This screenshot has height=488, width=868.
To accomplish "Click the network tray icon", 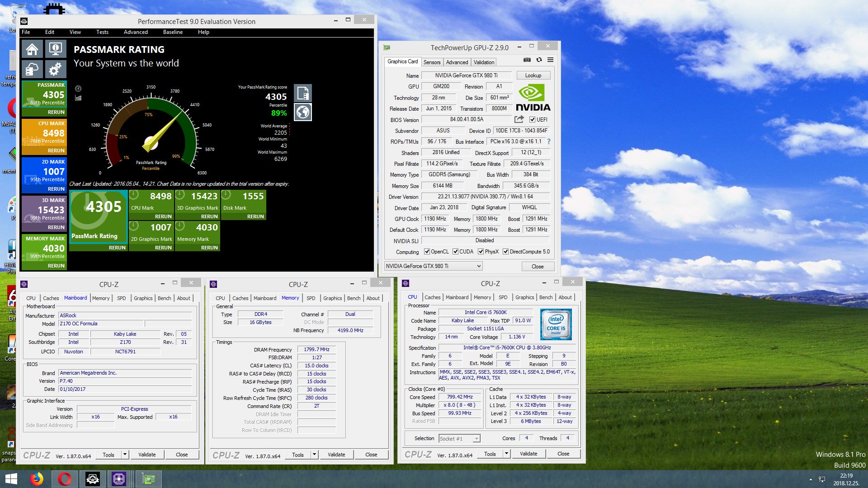I will [x=822, y=479].
